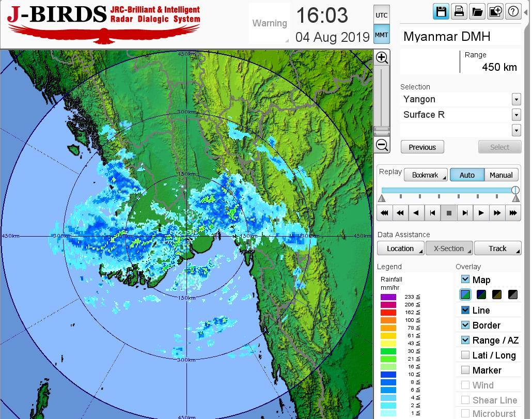Click the replay timeline start marker
This screenshot has width=532, height=419.
[382, 198]
